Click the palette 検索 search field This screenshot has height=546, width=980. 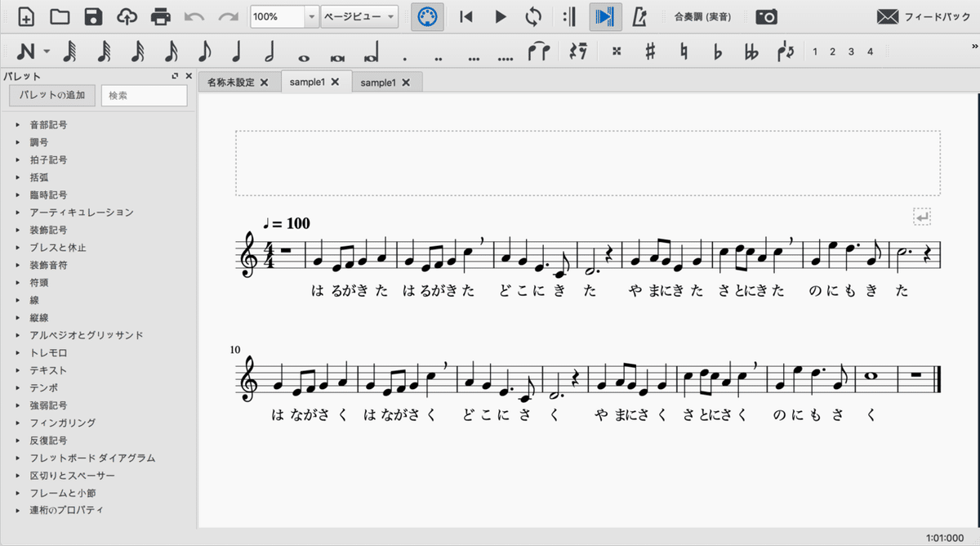[144, 96]
